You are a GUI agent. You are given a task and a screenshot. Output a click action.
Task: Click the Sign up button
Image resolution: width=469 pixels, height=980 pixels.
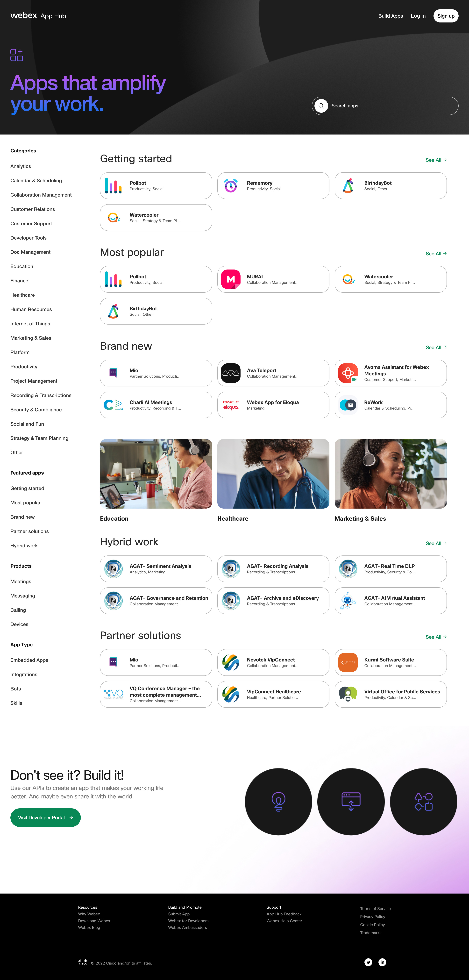(446, 16)
